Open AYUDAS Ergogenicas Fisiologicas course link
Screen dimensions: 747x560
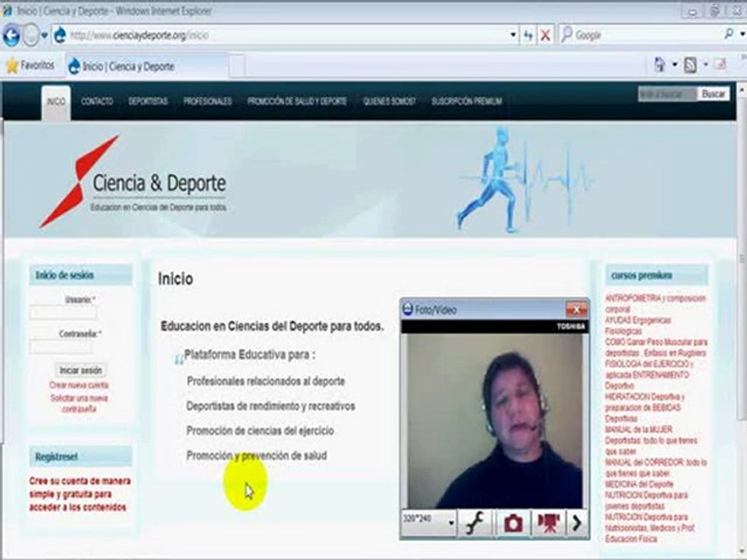click(638, 325)
